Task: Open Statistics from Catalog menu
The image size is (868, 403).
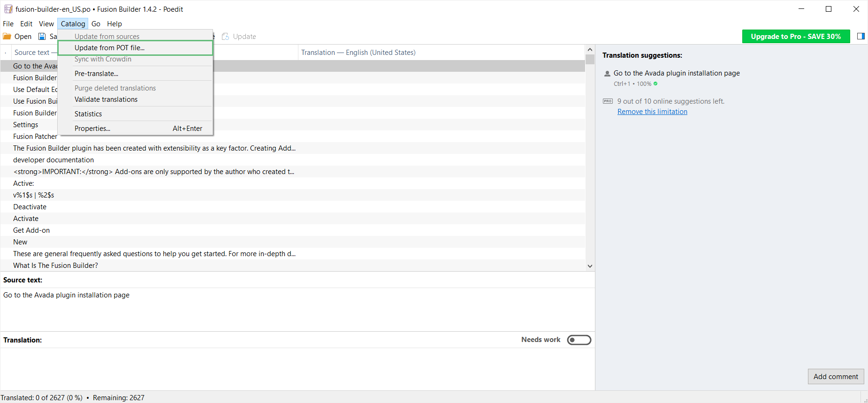Action: pos(135,114)
